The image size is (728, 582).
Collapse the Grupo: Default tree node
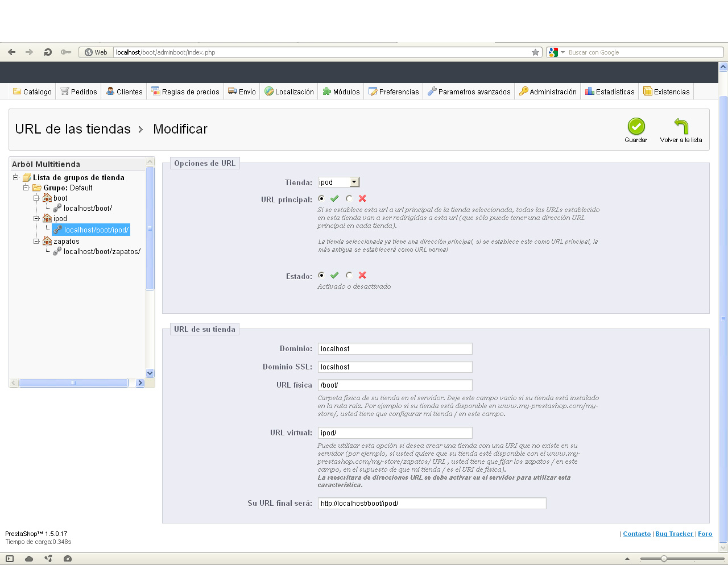(26, 188)
